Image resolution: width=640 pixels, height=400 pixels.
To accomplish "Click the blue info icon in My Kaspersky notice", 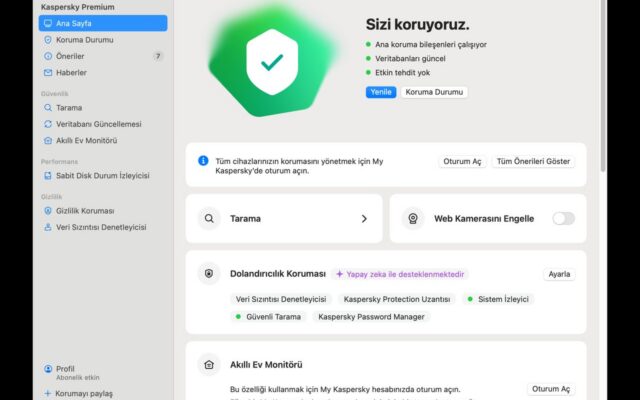I will [x=203, y=160].
